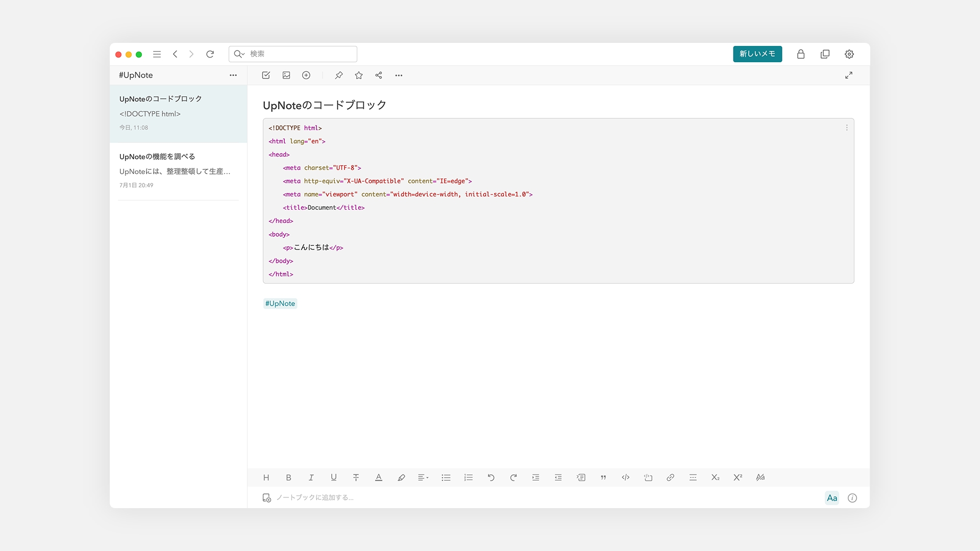Insert a hyperlink
This screenshot has width=980, height=551.
pyautogui.click(x=670, y=478)
